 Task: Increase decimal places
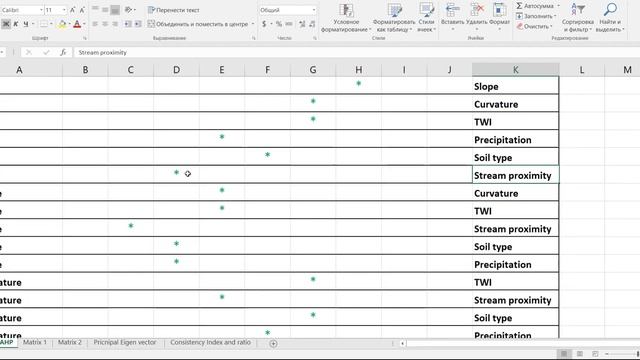tap(302, 24)
